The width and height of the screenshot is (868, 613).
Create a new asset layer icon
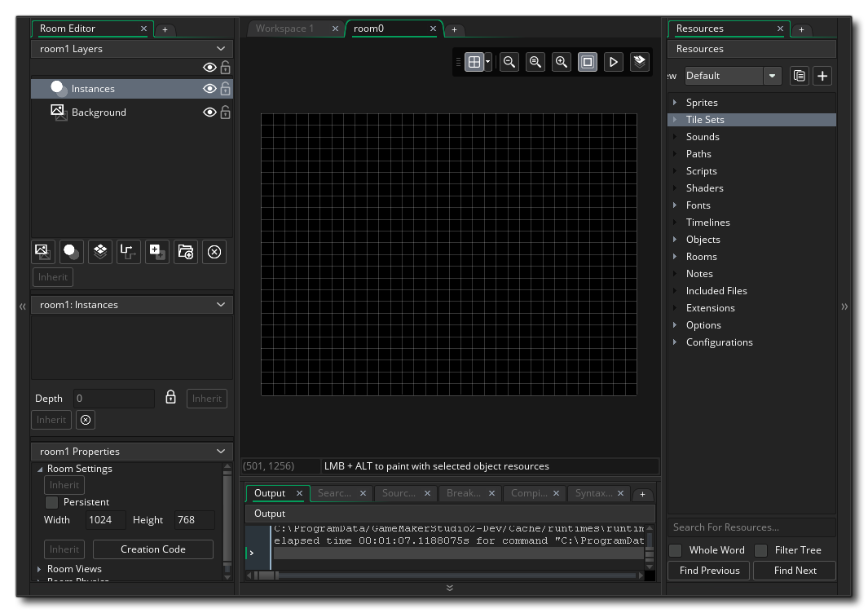157,252
